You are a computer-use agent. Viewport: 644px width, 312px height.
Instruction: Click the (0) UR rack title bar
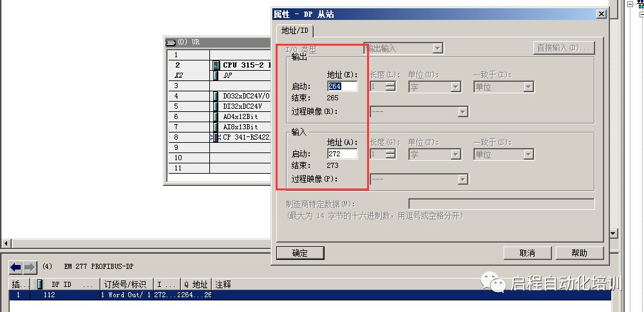tap(218, 42)
